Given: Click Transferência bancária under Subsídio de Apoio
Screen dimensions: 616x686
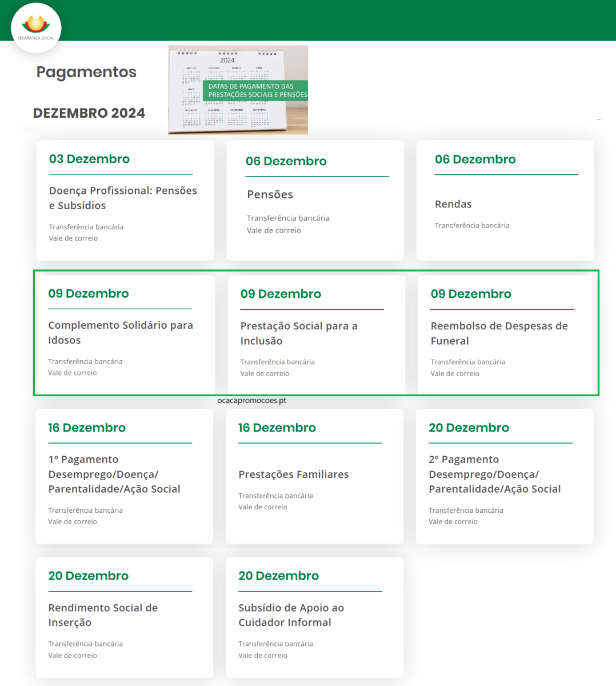Looking at the screenshot, I should pos(275,644).
